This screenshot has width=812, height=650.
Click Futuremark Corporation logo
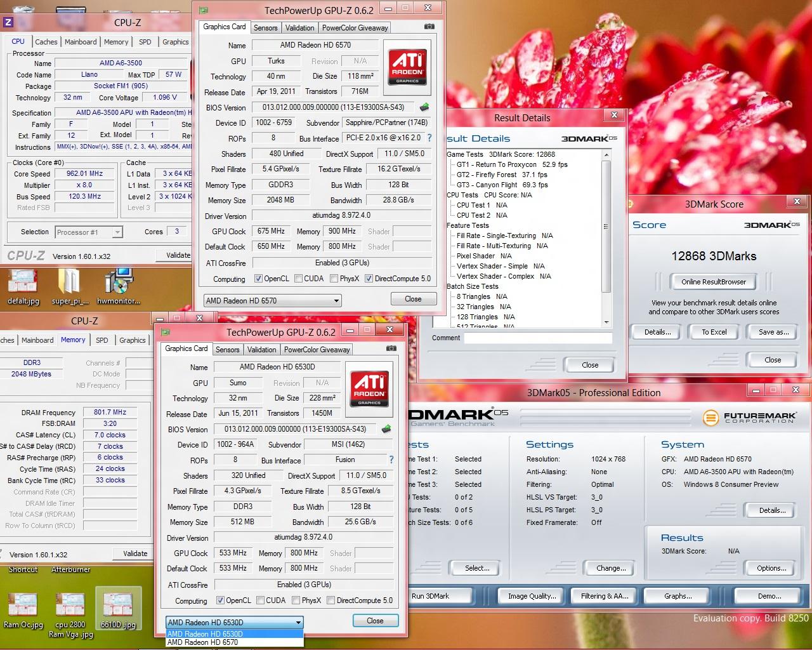[x=750, y=417]
